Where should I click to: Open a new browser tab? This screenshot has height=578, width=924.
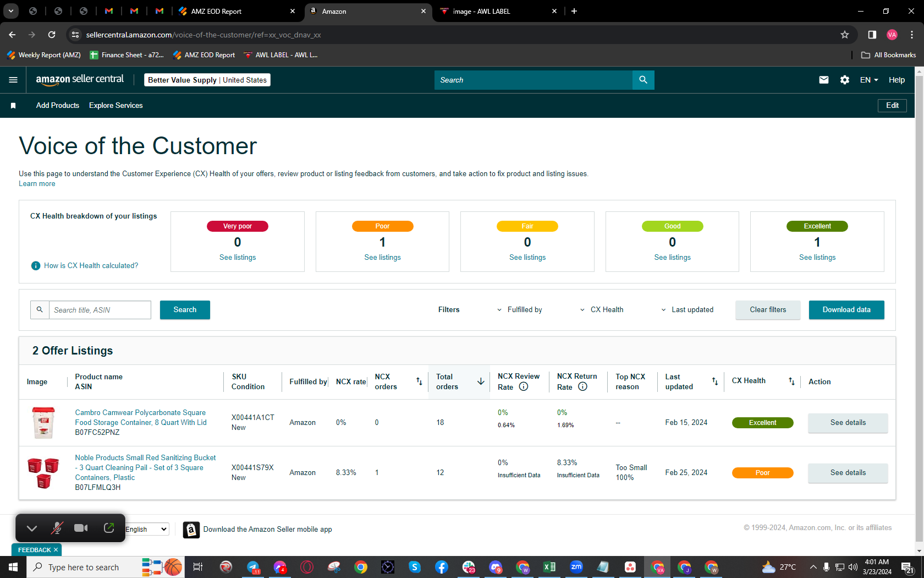pyautogui.click(x=574, y=11)
